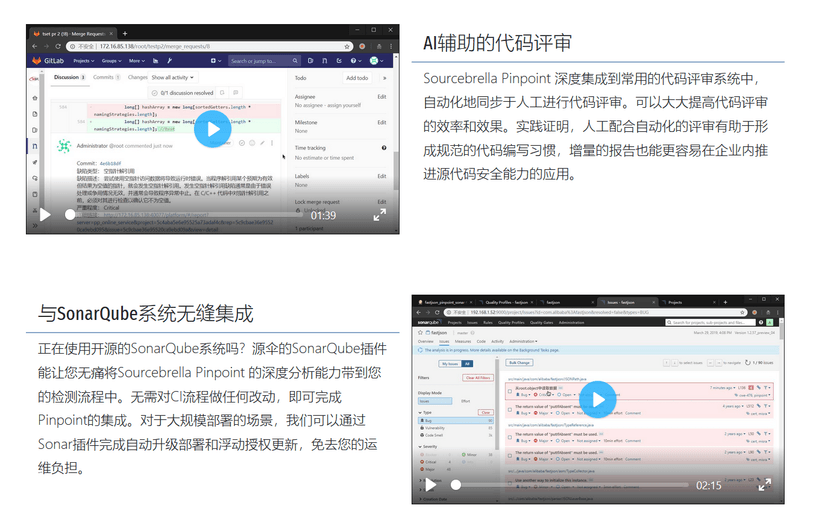Click SonarQube project search field
Viewport: 828px width, 523px height.
pos(711,322)
